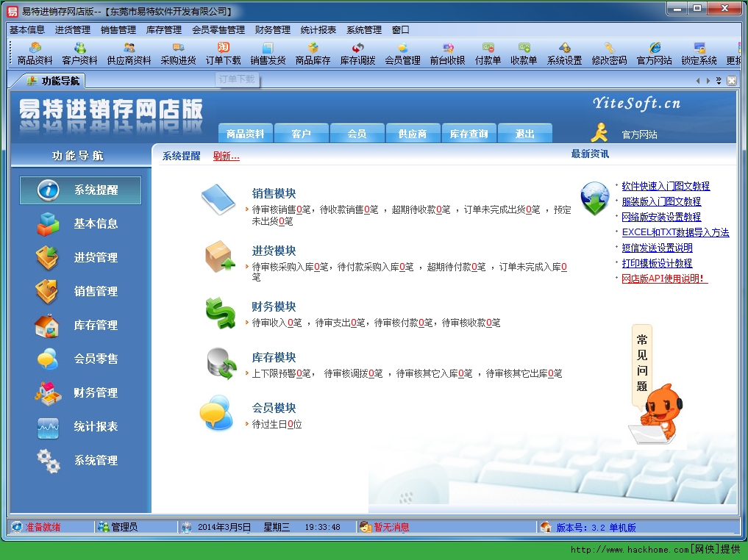Open 订单下载 Taobao toolbar icon

223,54
